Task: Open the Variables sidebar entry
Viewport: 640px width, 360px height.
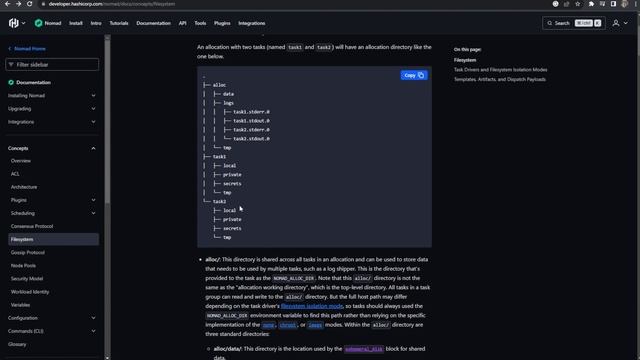Action: (x=20, y=305)
